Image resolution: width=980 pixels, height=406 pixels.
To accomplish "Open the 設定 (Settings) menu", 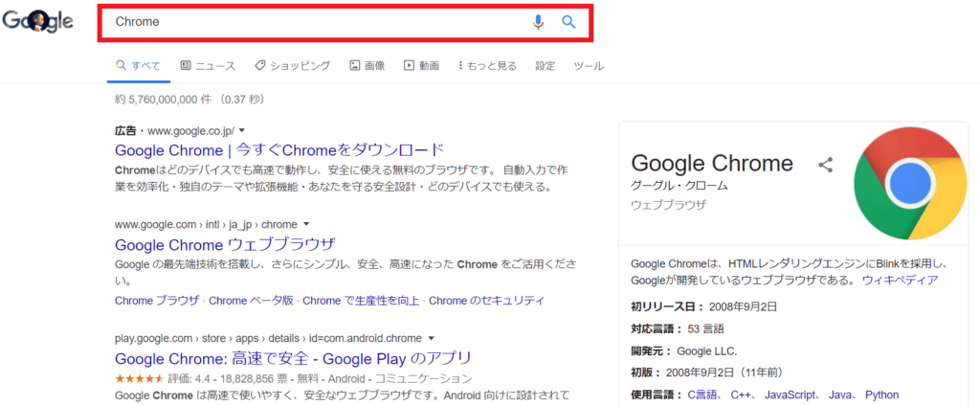I will [545, 66].
